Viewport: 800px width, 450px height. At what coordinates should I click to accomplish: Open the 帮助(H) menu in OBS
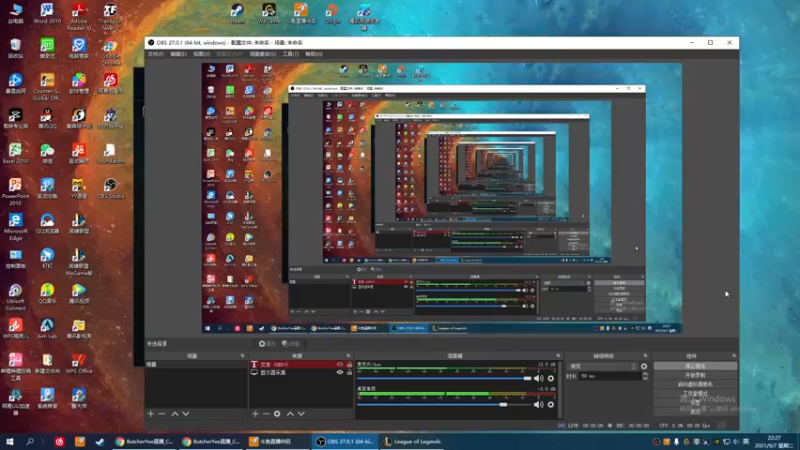(314, 54)
